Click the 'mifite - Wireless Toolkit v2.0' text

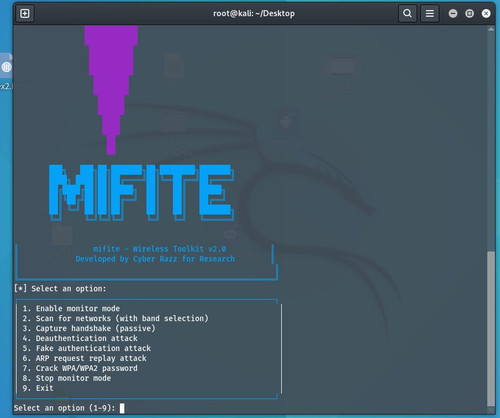point(159,249)
